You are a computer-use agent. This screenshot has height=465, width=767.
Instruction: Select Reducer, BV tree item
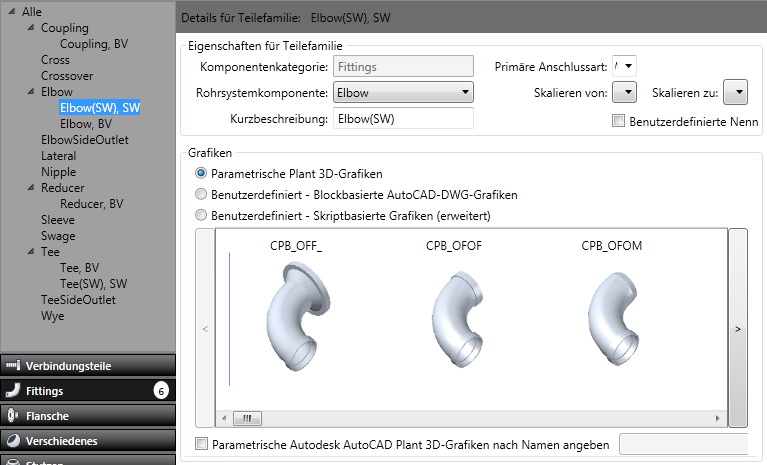[91, 203]
